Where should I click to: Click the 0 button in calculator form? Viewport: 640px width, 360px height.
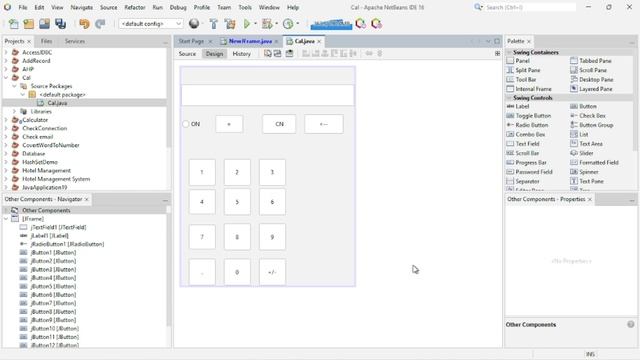point(237,272)
